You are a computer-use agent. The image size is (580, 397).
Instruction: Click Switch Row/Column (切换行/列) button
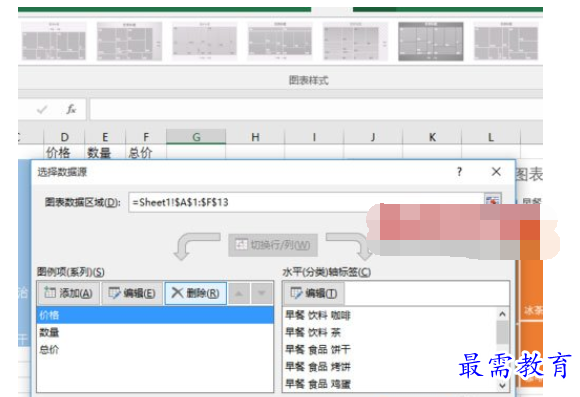(x=273, y=245)
